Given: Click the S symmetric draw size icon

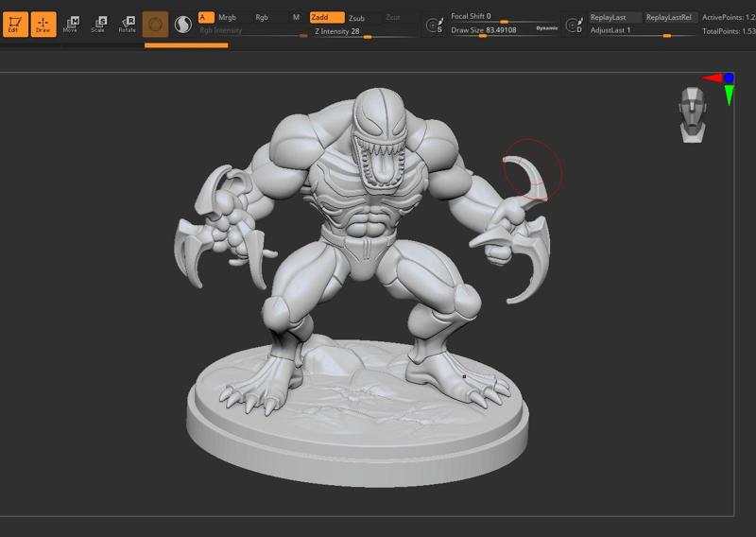Looking at the screenshot, I should [x=435, y=26].
